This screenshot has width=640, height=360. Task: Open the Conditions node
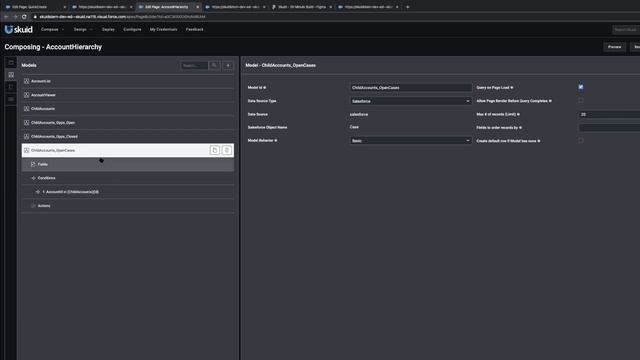coord(128,178)
